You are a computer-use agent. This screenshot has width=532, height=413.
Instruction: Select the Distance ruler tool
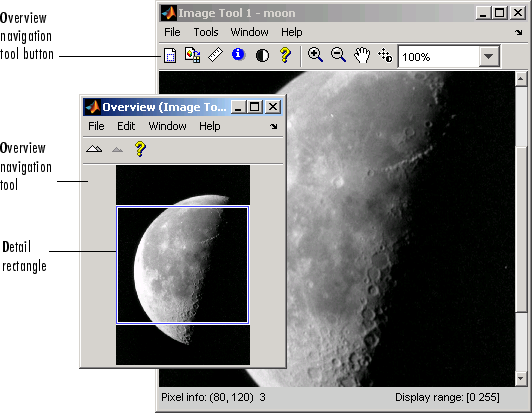point(215,55)
